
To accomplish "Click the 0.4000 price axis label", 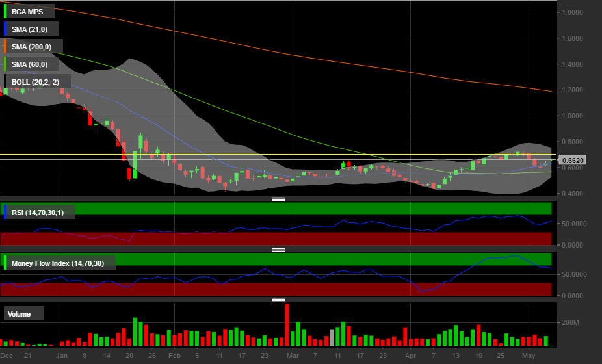I will 572,194.
